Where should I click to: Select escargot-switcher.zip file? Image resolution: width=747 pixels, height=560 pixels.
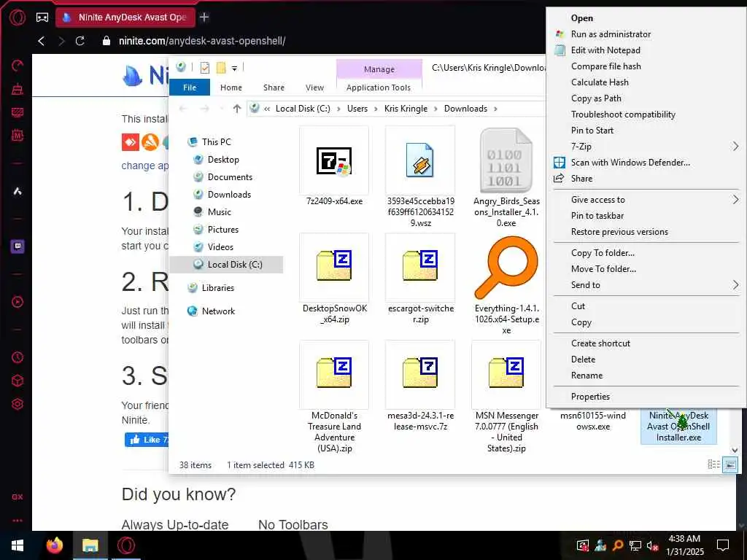pos(420,267)
